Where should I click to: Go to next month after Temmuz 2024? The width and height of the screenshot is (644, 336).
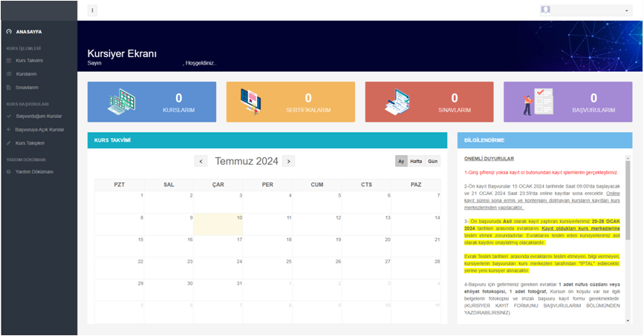click(x=288, y=161)
